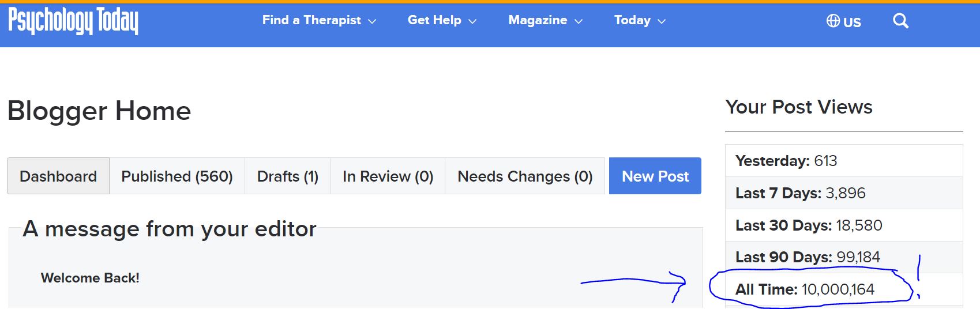Open the Needs Changes (0) tab
This screenshot has height=309, width=980.
click(x=525, y=176)
